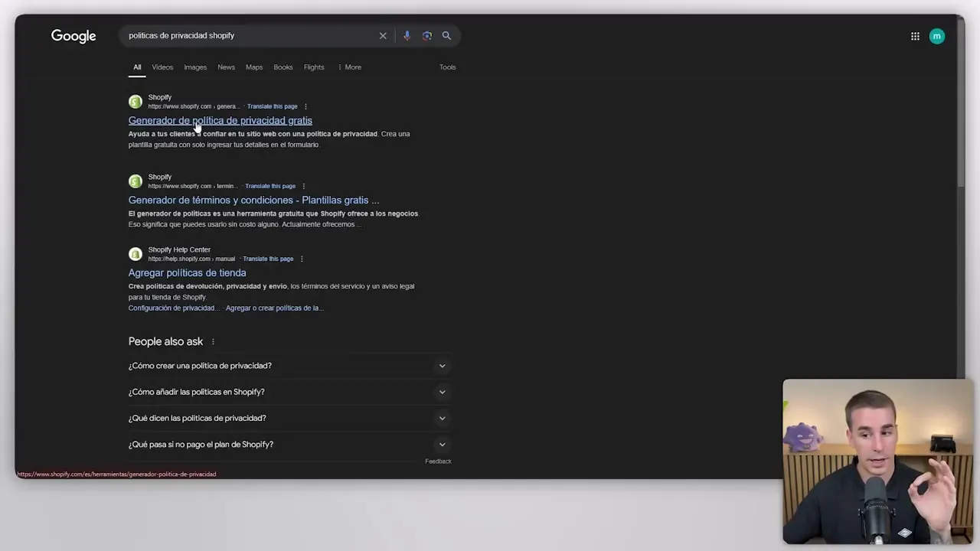The image size is (980, 551).
Task: Start voice search with microphone icon
Action: pos(407,36)
